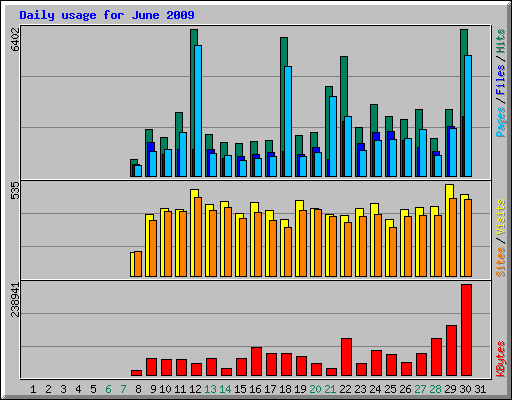Click day 10 on the date axis
Viewport: 512px width, 400px height.
click(x=165, y=389)
